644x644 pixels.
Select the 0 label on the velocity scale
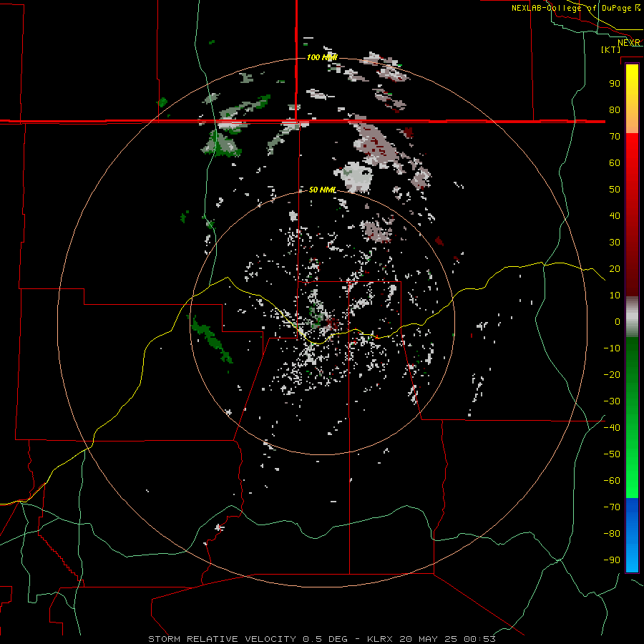(x=618, y=321)
